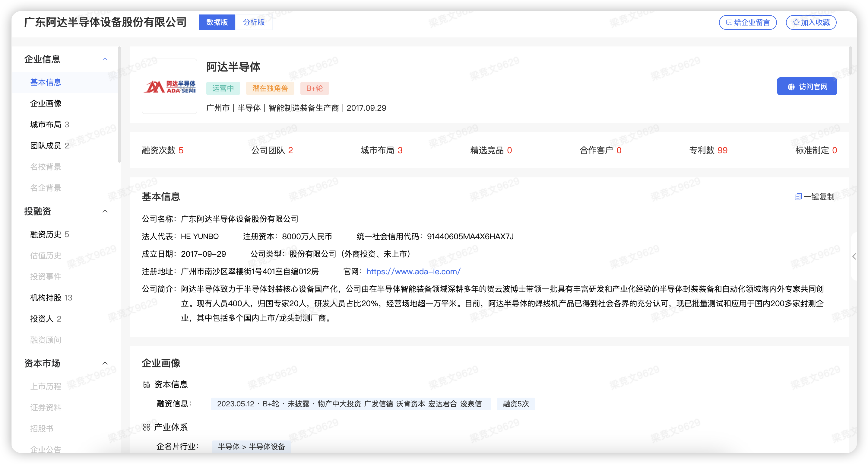Collapse the 投融资 sidebar section chevron
Viewport: 868px width, 464px height.
(x=105, y=211)
